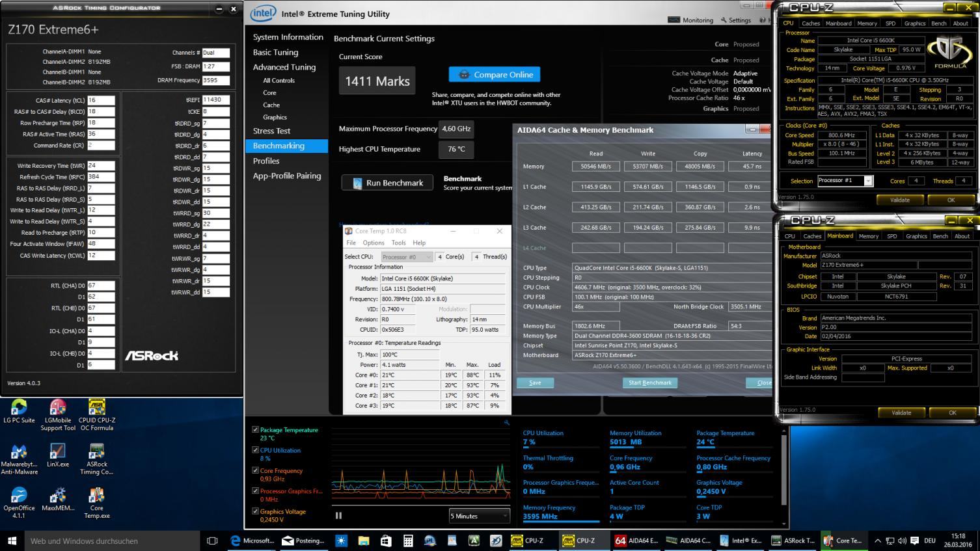Viewport: 980px width, 551px height.
Task: Uncheck CPU Utilization graph checkbox
Action: coord(255,450)
